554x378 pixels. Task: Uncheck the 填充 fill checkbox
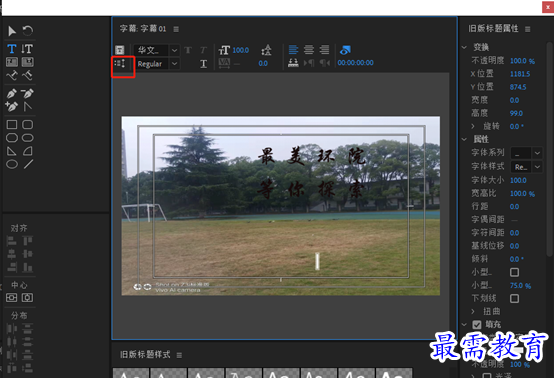coord(477,324)
